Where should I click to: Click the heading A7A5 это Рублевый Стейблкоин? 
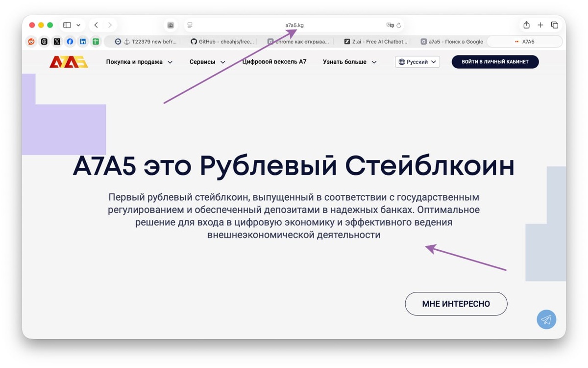click(x=294, y=166)
